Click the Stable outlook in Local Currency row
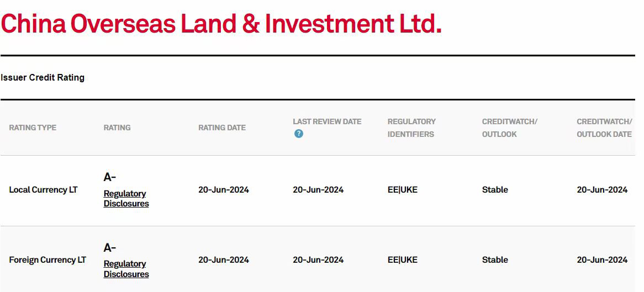This screenshot has height=292, width=644. click(495, 190)
